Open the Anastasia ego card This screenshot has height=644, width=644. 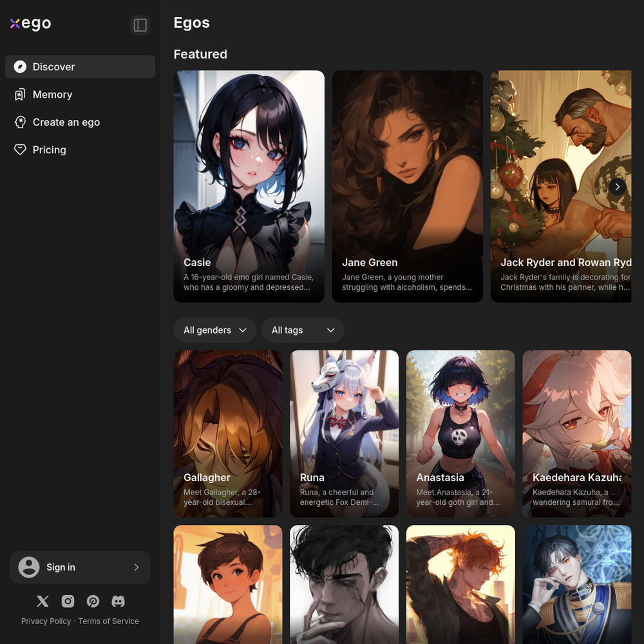460,433
